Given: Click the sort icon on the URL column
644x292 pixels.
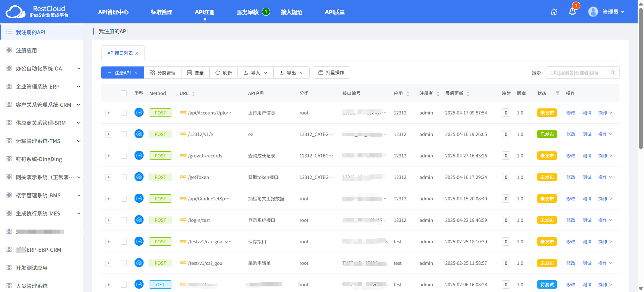Looking at the screenshot, I should (x=194, y=94).
